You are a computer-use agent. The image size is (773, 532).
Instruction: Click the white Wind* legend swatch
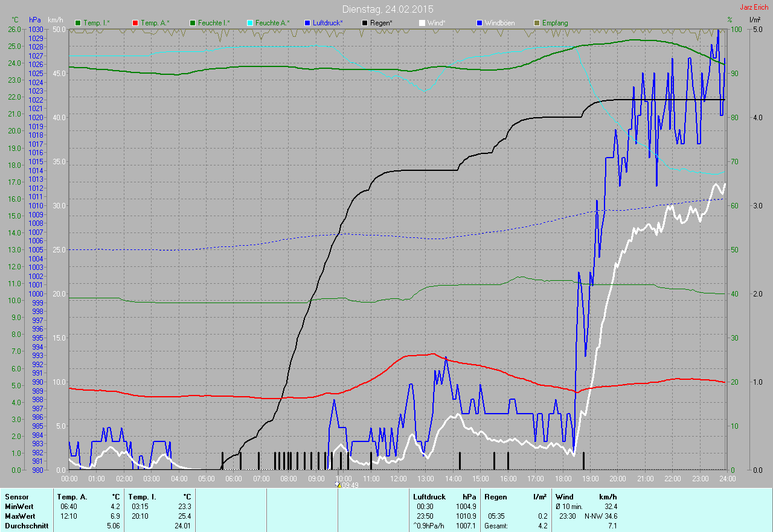(423, 23)
